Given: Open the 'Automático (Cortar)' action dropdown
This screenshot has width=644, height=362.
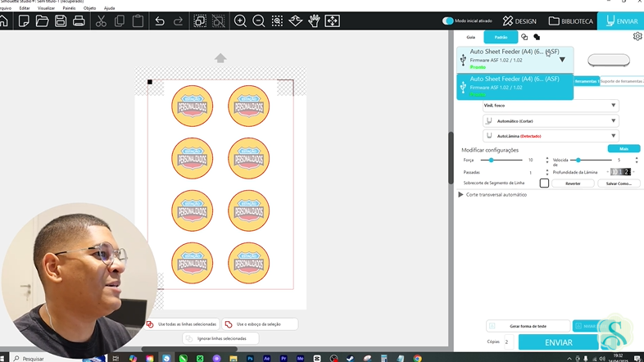Looking at the screenshot, I should pos(551,120).
